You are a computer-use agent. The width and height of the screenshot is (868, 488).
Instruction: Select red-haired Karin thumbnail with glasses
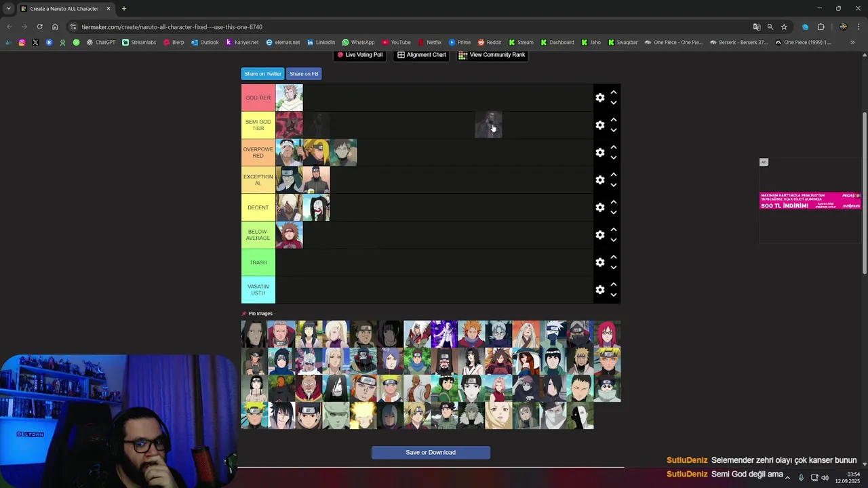pos(608,334)
